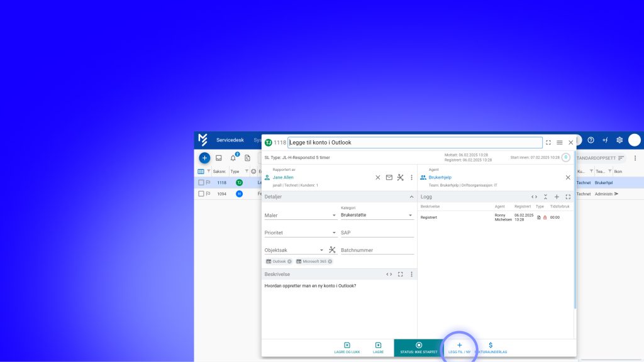
Task: Remove agent Brukerhjelp with the X icon
Action: click(568, 177)
